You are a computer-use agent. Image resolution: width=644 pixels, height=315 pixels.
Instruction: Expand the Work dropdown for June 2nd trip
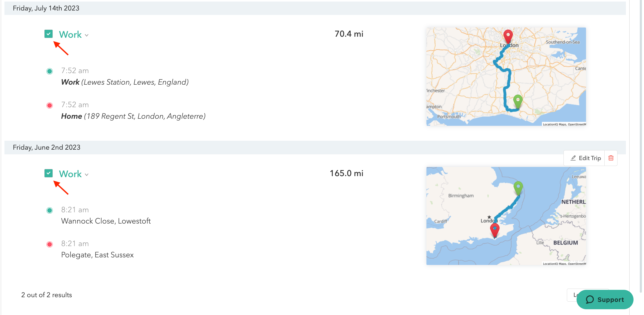(x=74, y=174)
